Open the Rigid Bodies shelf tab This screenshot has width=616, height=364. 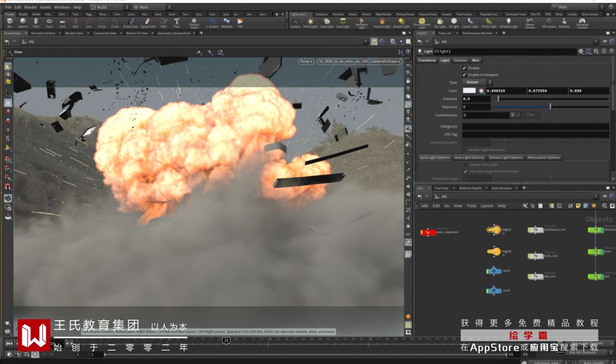coord(383,14)
